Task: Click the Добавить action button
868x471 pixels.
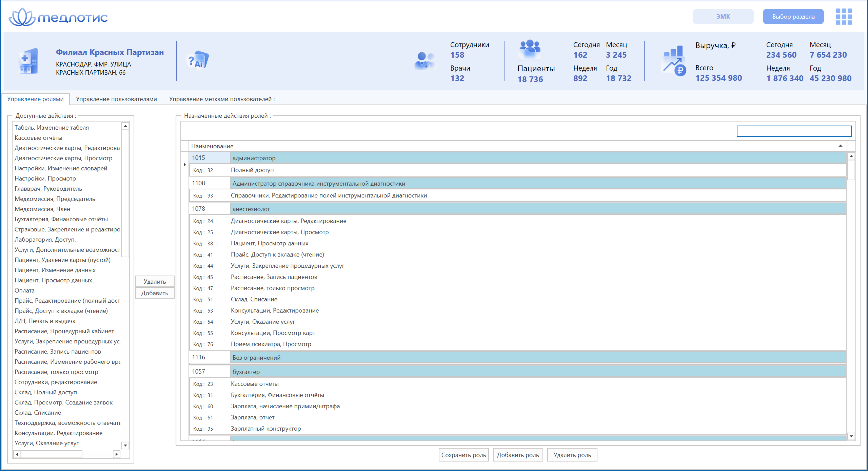Action: [155, 293]
